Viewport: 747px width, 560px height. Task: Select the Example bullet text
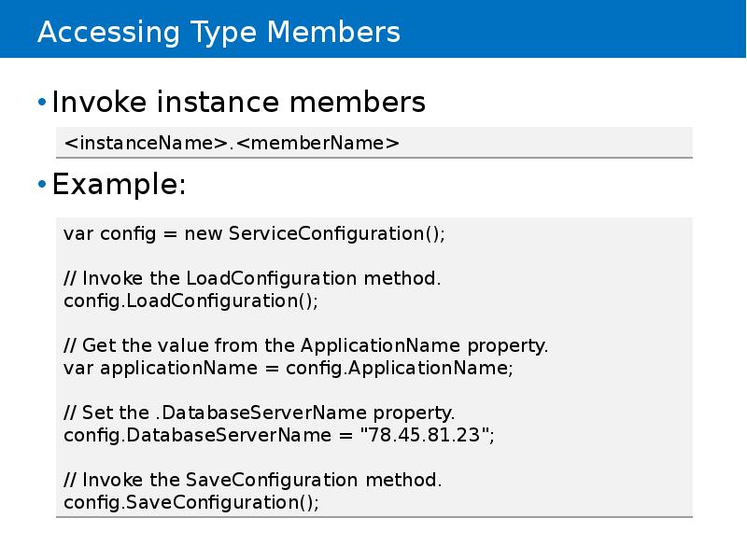point(120,184)
